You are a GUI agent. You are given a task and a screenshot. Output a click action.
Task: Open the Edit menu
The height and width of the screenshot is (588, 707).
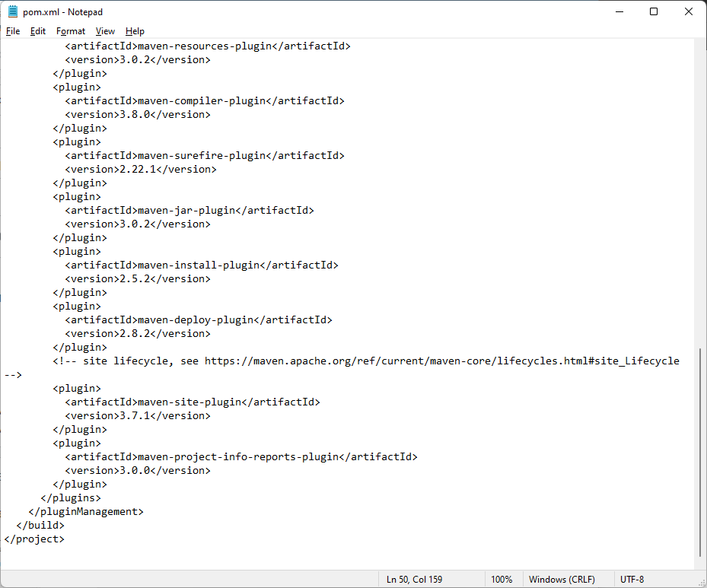tap(38, 31)
